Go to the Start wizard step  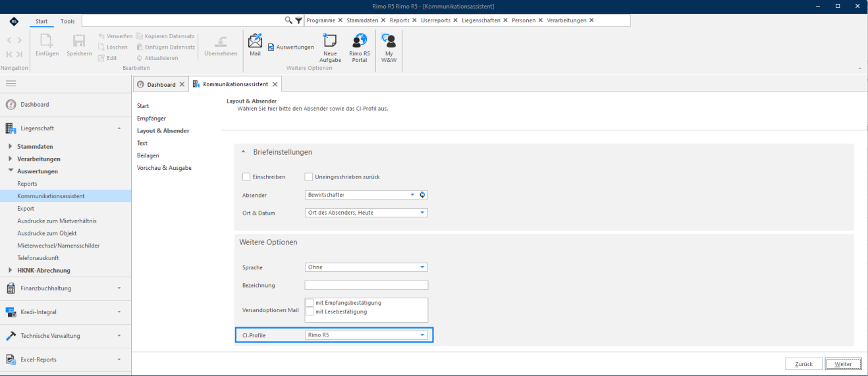click(x=143, y=106)
